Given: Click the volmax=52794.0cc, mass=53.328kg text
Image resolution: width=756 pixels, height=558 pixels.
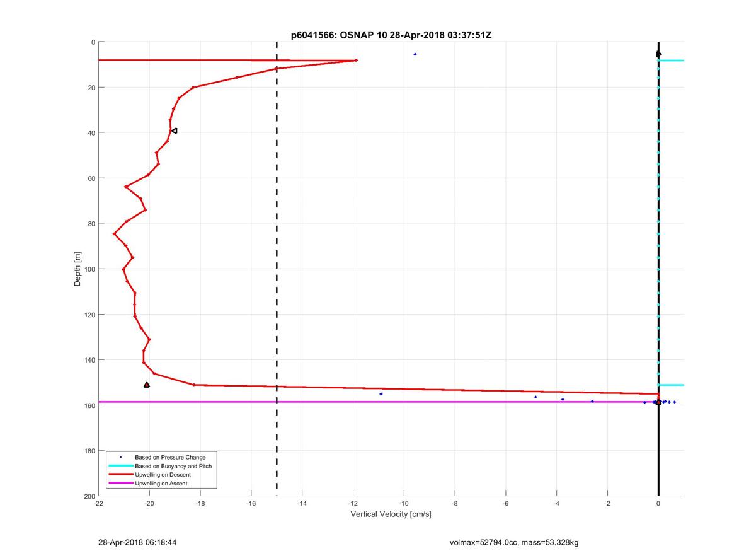Looking at the screenshot, I should point(513,542).
